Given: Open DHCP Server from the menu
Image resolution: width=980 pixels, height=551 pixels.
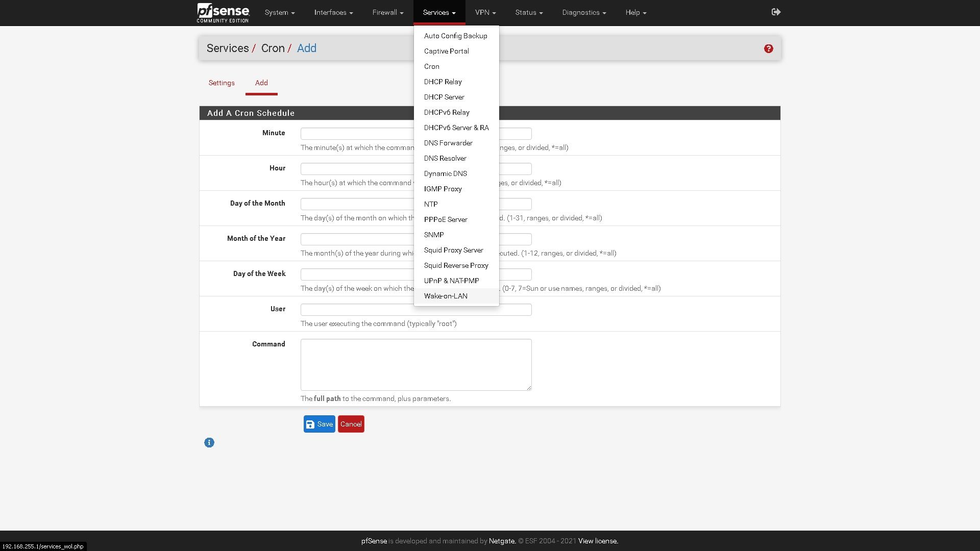Looking at the screenshot, I should point(444,97).
